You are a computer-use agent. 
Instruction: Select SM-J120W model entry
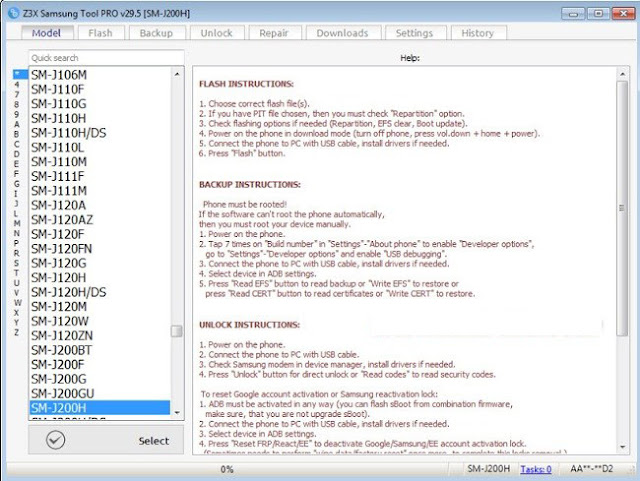pos(100,321)
